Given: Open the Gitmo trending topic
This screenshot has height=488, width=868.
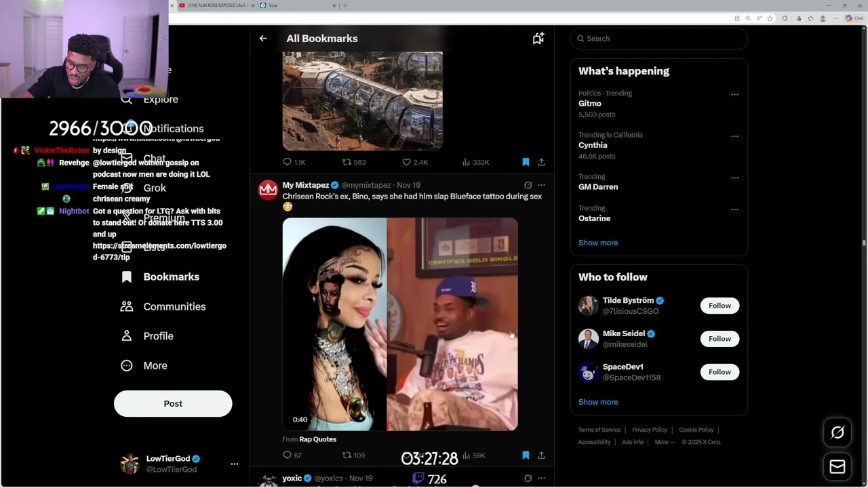Looking at the screenshot, I should (590, 104).
